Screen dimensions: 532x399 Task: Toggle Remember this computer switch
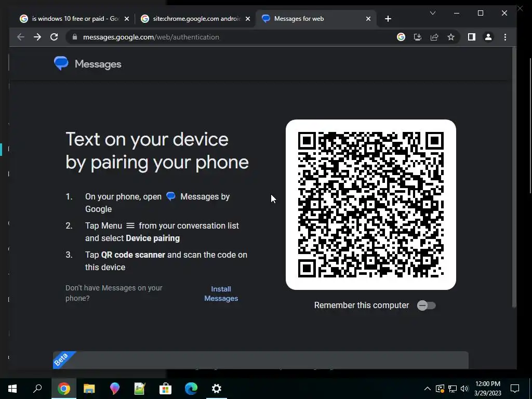pos(427,305)
